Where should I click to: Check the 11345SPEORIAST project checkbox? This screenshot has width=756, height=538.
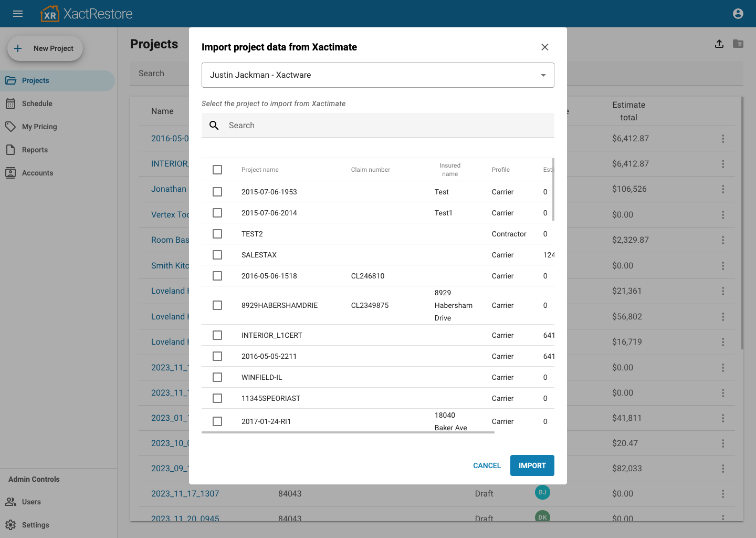tap(217, 398)
